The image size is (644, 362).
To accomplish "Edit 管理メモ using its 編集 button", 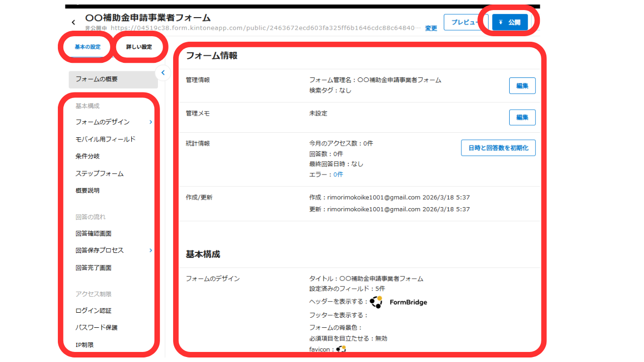I will click(522, 117).
